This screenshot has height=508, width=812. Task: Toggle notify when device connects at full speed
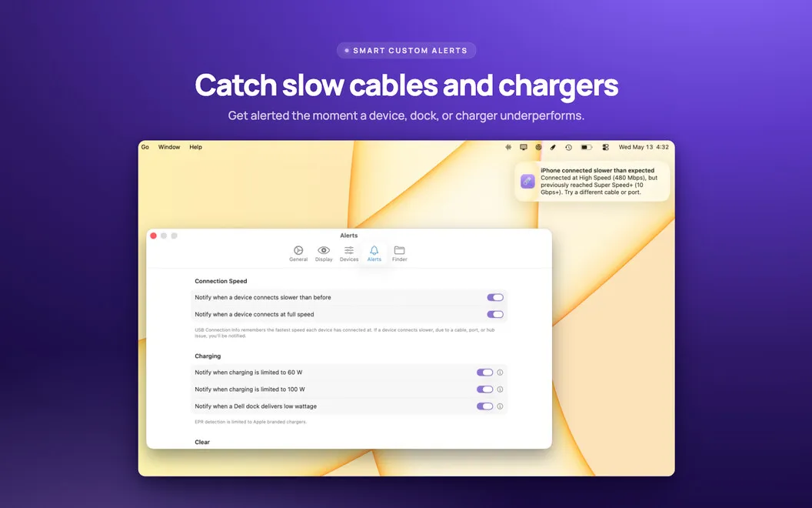[x=495, y=315]
